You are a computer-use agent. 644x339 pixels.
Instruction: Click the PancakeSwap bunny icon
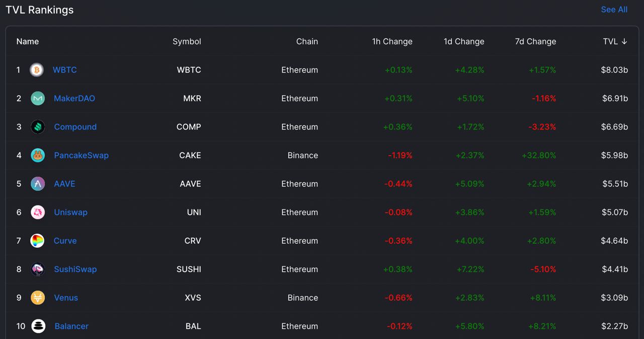point(38,156)
